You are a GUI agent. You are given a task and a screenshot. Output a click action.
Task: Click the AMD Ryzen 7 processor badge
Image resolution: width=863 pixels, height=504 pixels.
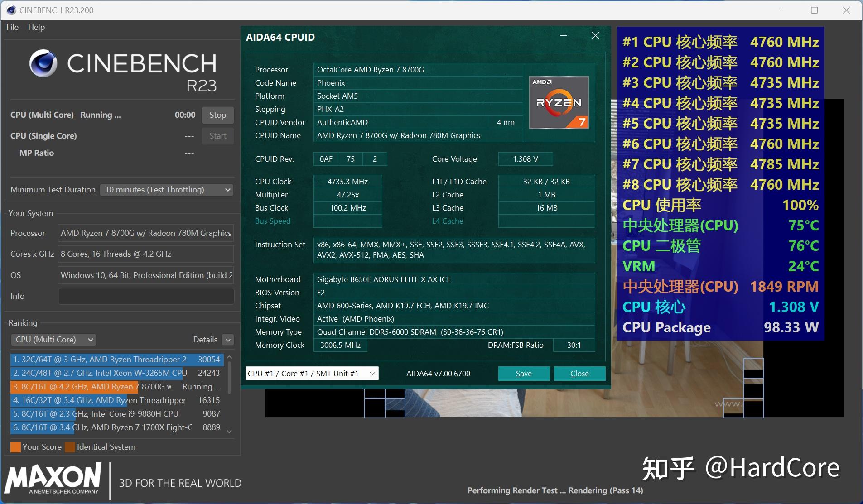[559, 103]
